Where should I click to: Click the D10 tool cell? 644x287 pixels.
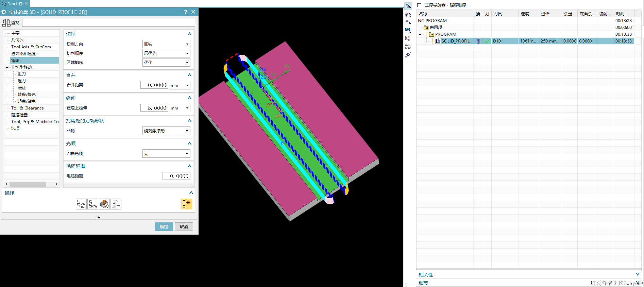coord(505,41)
